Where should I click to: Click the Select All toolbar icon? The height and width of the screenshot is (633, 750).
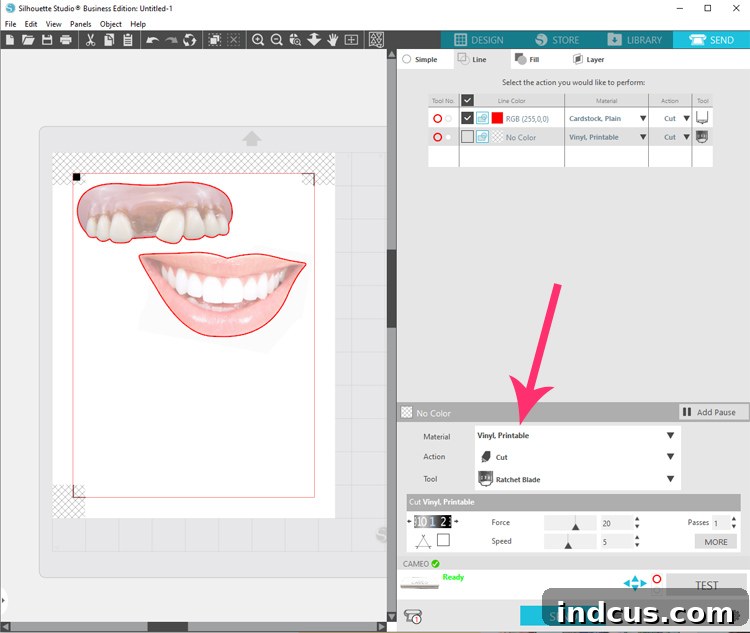[215, 40]
